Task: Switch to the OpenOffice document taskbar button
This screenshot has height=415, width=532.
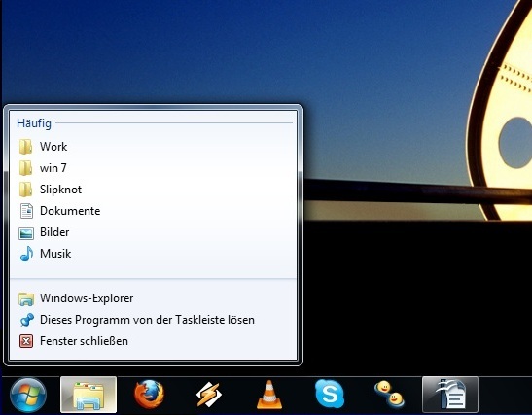Action: tap(450, 395)
